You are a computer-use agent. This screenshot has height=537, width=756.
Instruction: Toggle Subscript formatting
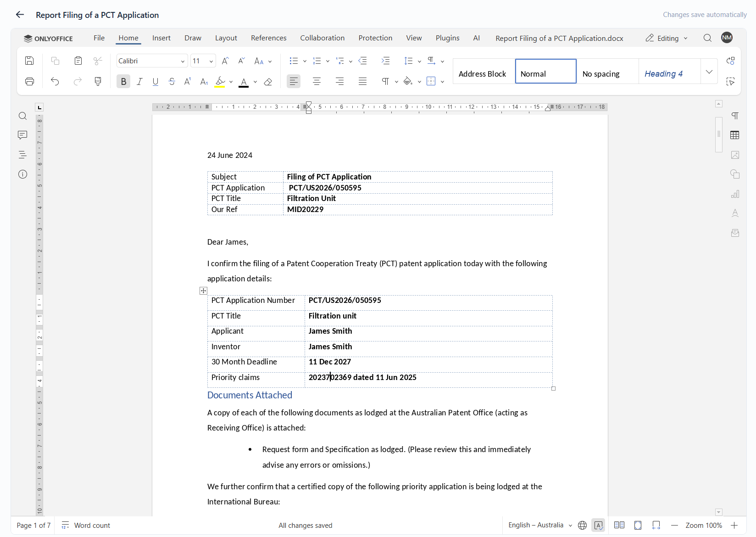[x=204, y=81]
